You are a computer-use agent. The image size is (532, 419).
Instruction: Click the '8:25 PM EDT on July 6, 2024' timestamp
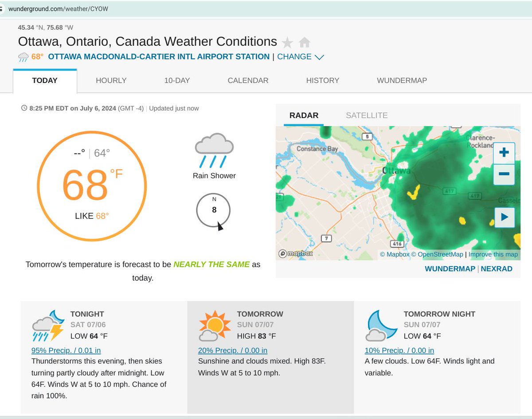(73, 108)
